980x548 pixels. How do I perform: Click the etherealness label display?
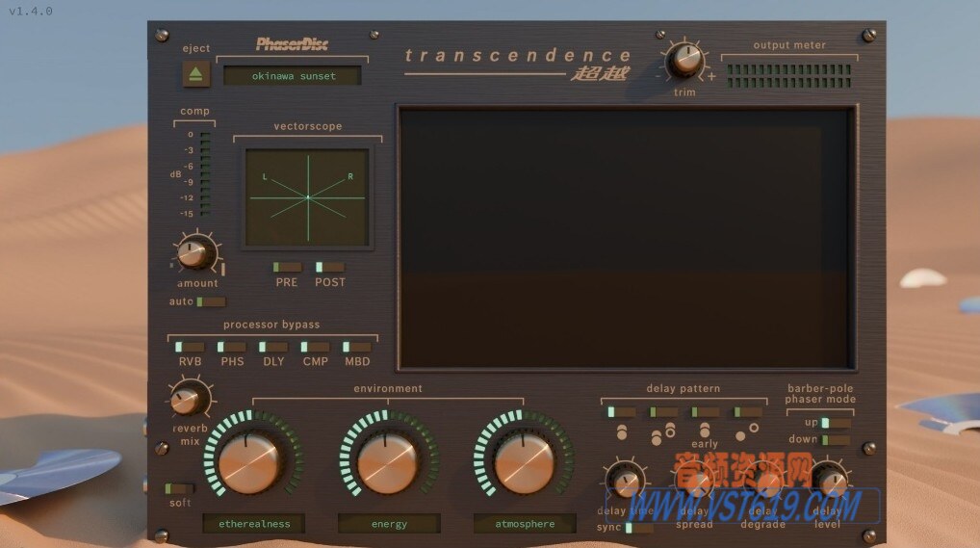[254, 524]
